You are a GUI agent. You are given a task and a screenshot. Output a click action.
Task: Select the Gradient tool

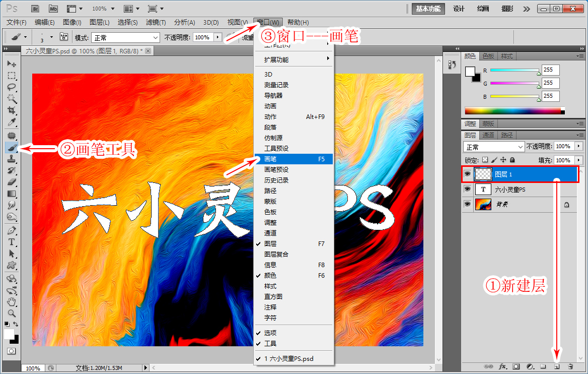click(x=12, y=194)
